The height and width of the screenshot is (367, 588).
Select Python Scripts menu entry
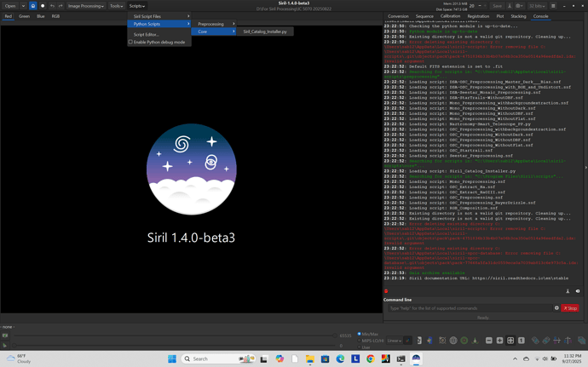coord(159,24)
